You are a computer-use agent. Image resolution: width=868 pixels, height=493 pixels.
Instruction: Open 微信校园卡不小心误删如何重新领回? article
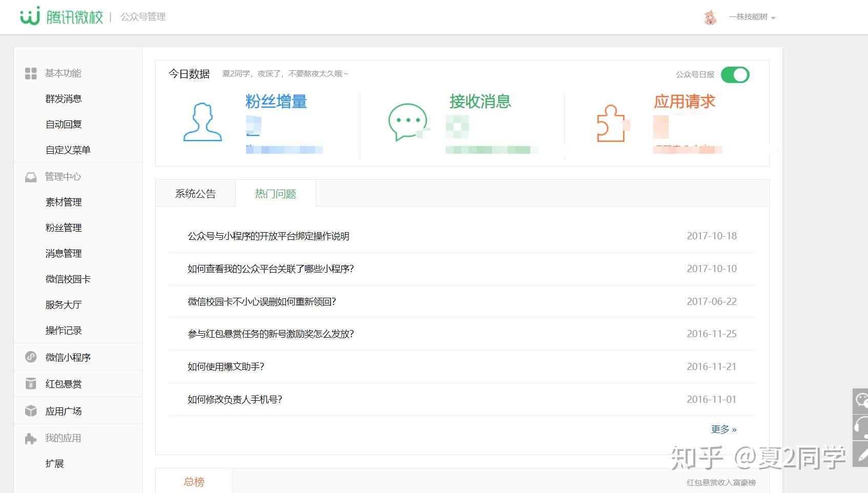coord(262,302)
